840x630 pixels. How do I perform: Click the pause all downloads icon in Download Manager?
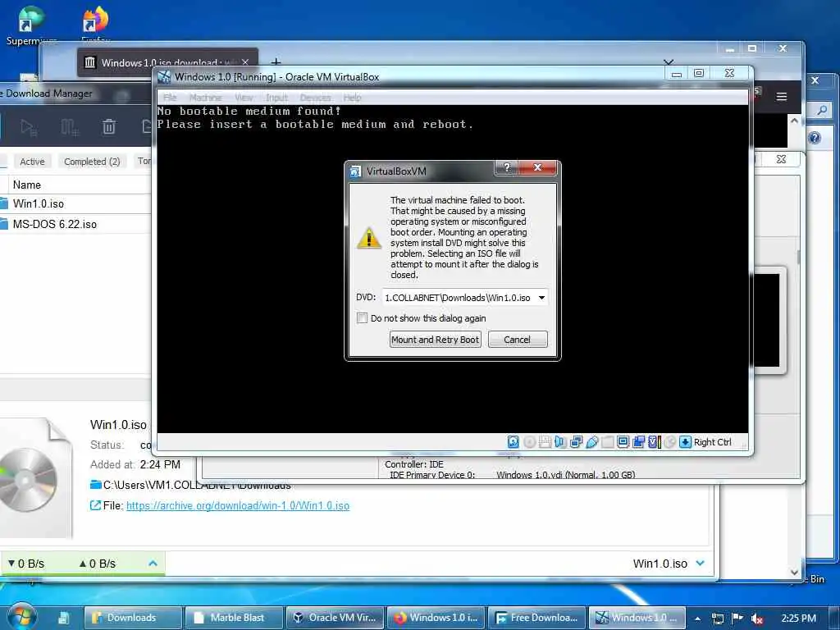tap(69, 127)
